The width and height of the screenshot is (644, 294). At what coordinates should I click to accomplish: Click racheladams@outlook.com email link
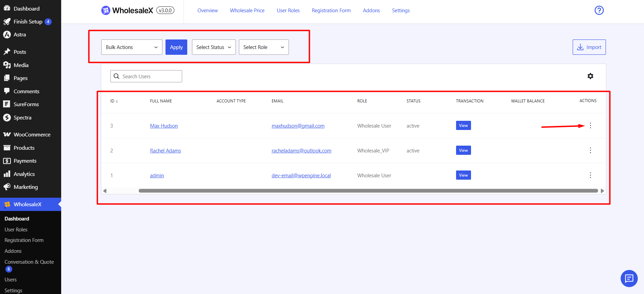pyautogui.click(x=301, y=151)
